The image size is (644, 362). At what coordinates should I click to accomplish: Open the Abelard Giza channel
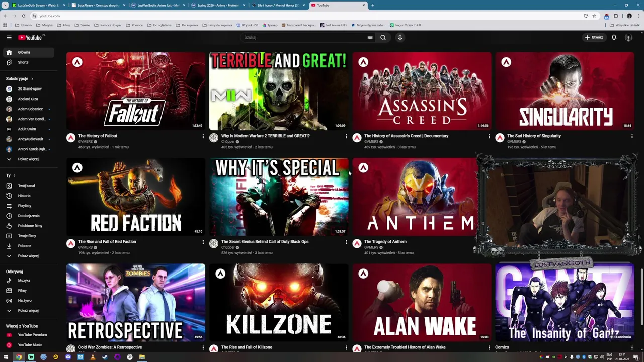coord(28,99)
